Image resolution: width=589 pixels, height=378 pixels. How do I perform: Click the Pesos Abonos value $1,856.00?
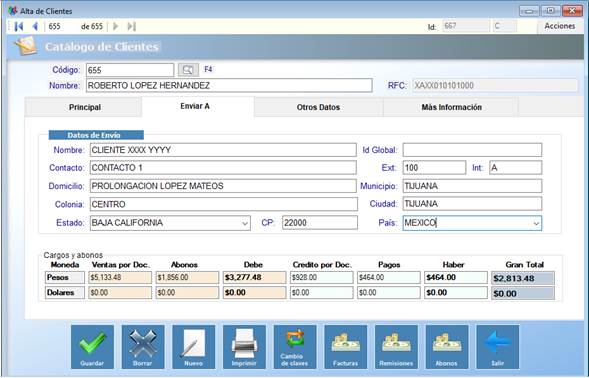[x=187, y=278]
